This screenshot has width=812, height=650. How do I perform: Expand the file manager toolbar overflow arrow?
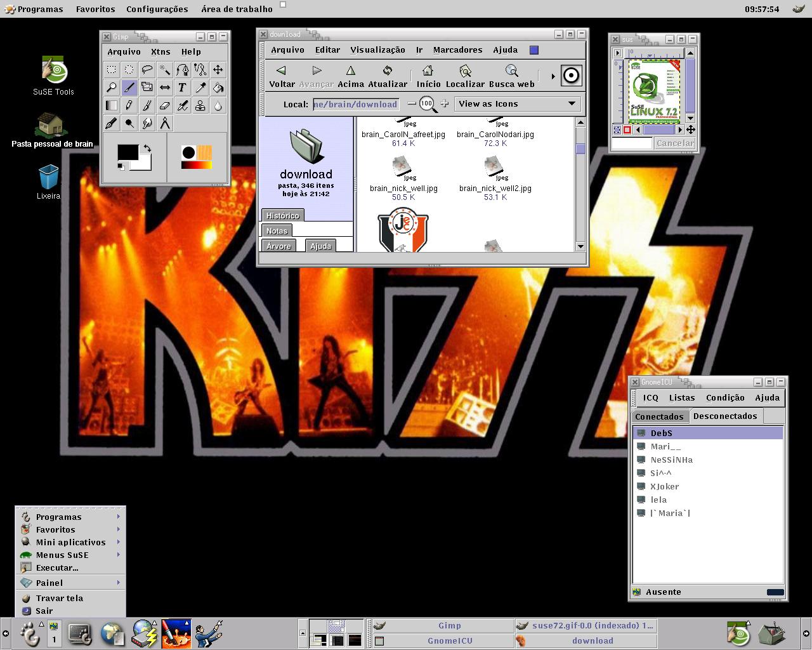553,76
